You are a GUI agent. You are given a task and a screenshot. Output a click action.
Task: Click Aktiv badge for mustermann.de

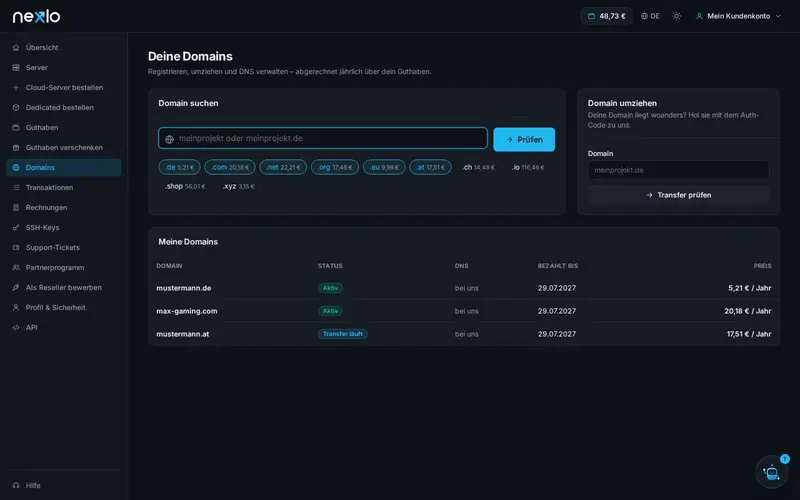tap(330, 288)
